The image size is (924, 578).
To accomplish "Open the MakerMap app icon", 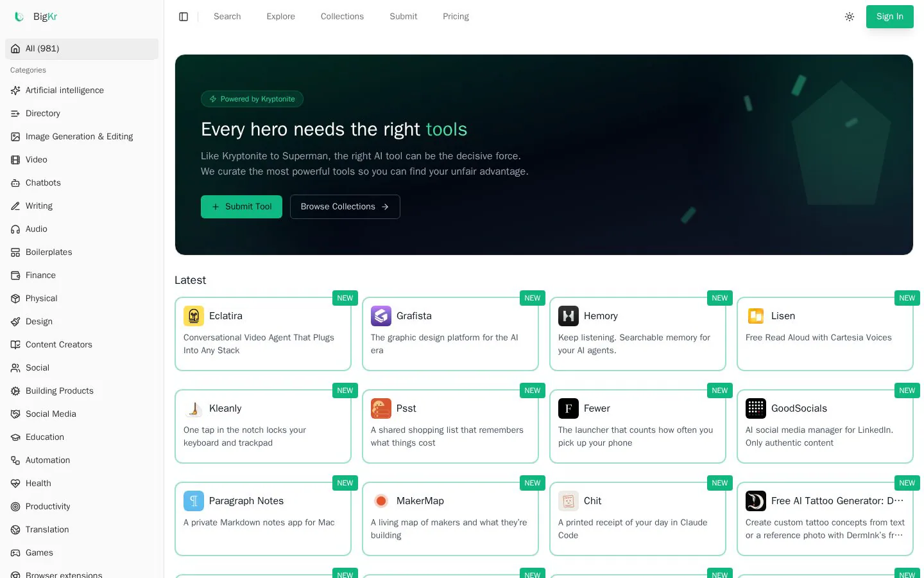I will (x=381, y=501).
